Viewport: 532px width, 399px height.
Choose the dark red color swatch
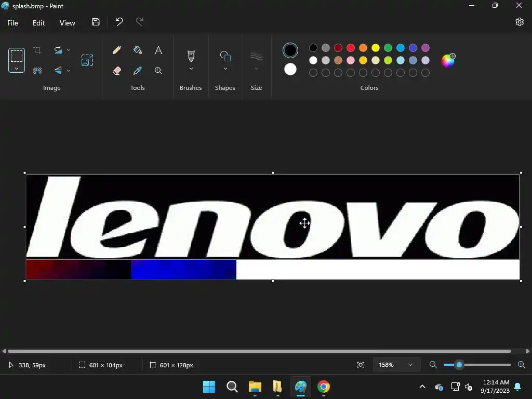pos(338,48)
